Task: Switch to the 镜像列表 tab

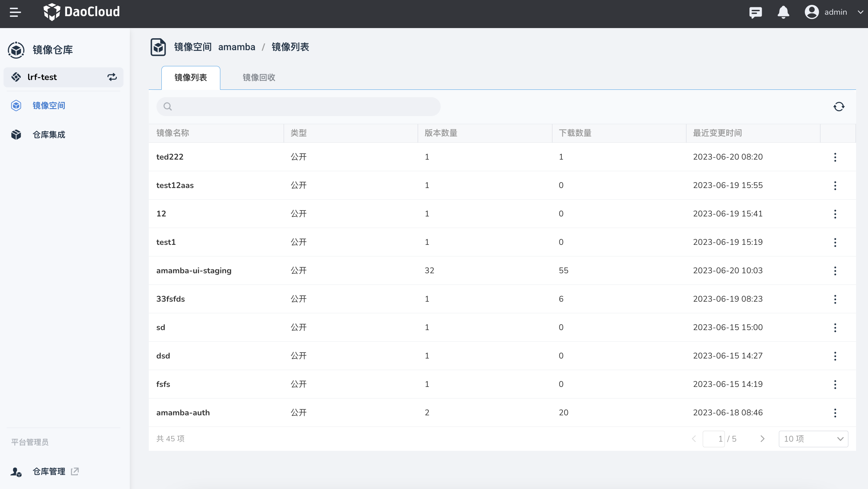Action: click(x=191, y=78)
